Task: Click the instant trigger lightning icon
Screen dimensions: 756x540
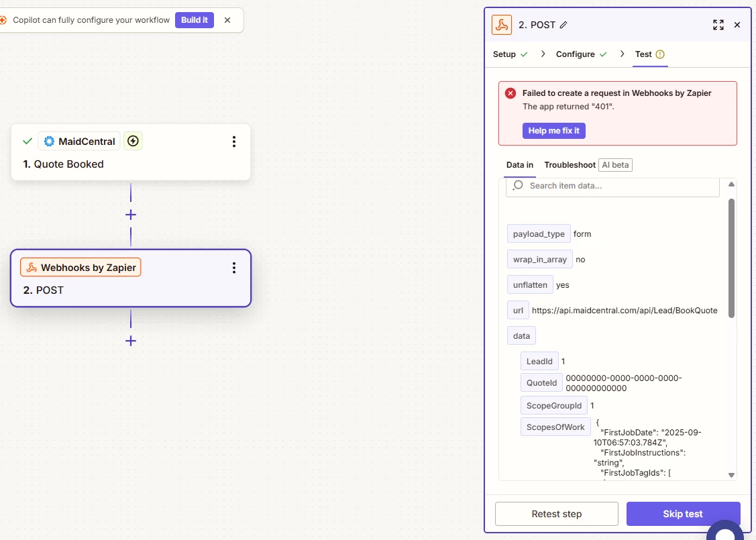Action: click(x=133, y=142)
